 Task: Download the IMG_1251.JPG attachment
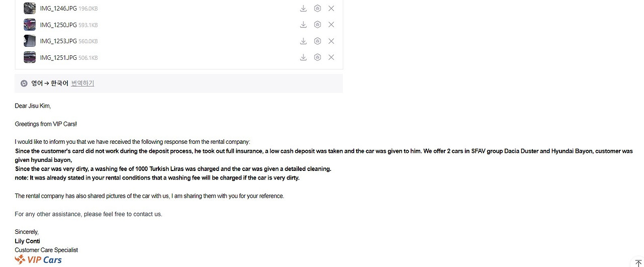point(303,57)
